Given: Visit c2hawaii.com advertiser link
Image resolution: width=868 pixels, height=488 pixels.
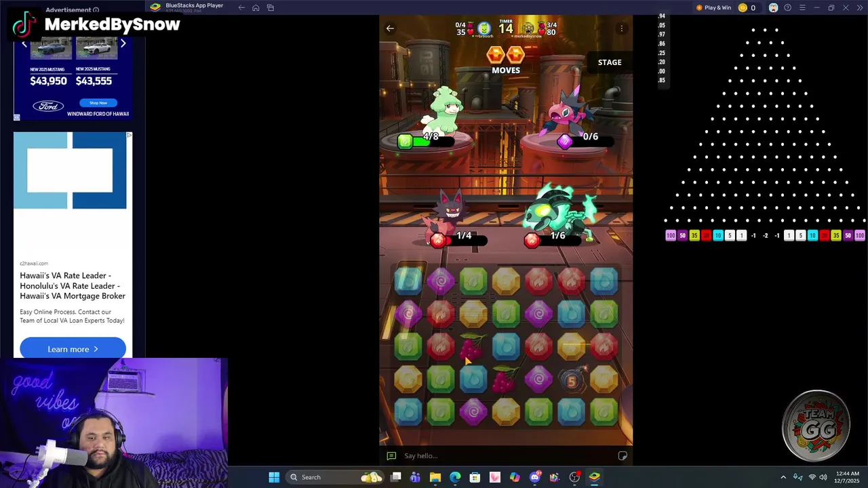Looking at the screenshot, I should pos(34,263).
